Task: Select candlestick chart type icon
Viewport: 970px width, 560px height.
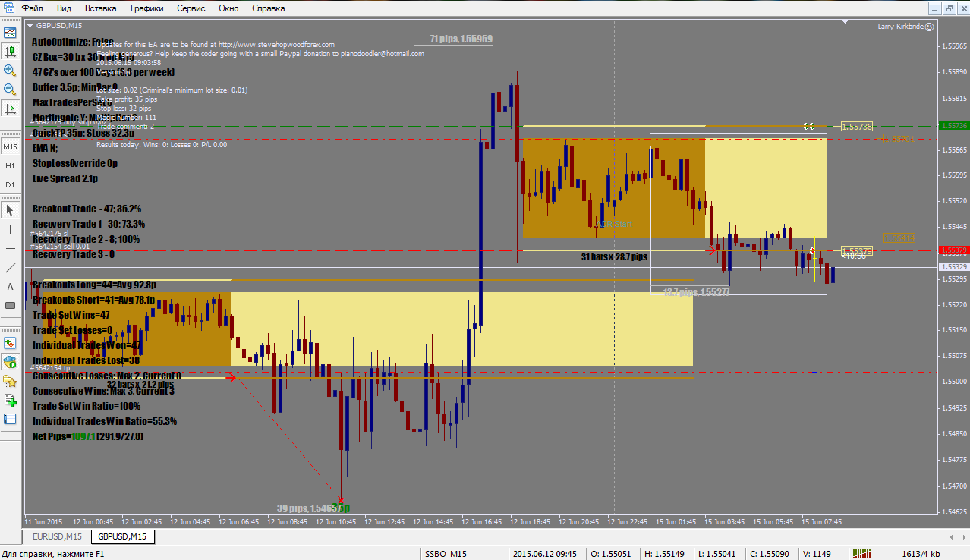Action: [x=10, y=52]
